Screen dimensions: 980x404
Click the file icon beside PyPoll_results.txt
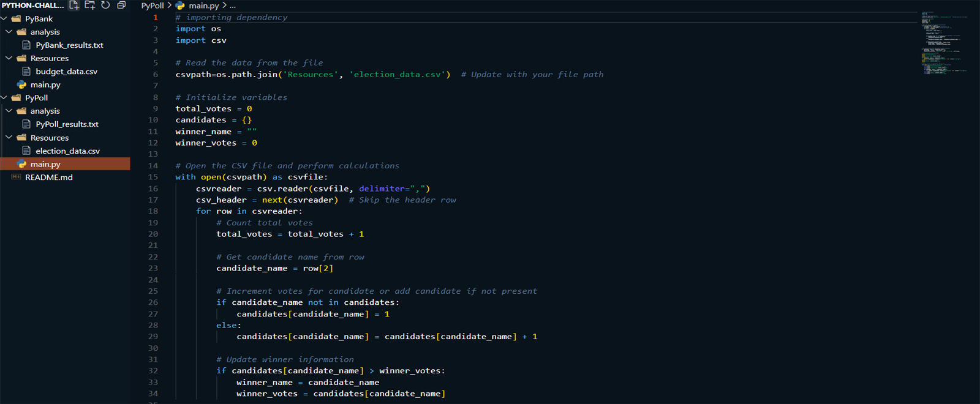[x=26, y=124]
